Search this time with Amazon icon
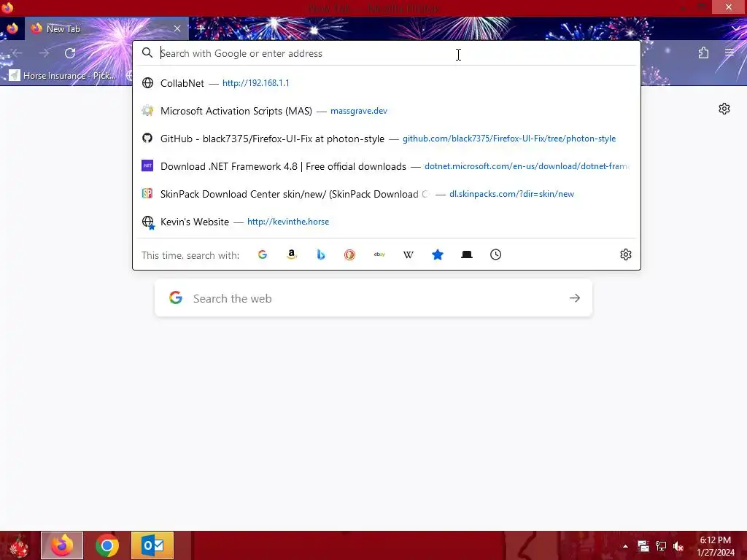747x560 pixels. click(292, 254)
